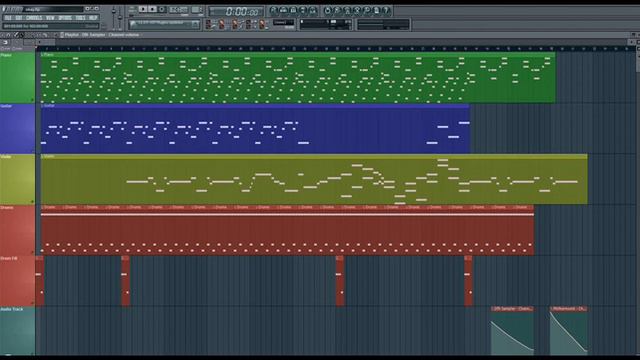Mute the Drums track
640x360 pixels.
click(x=32, y=252)
